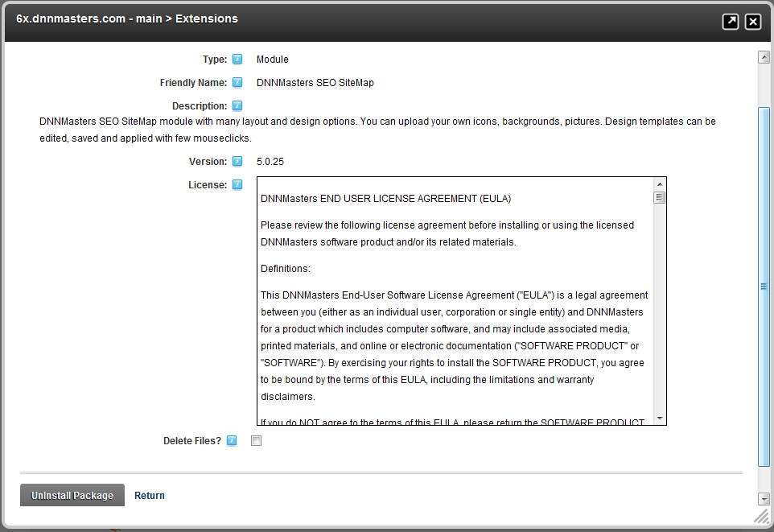Viewport: 774px width, 532px height.
Task: Pop out the dialog with the arrow icon
Action: (x=730, y=21)
